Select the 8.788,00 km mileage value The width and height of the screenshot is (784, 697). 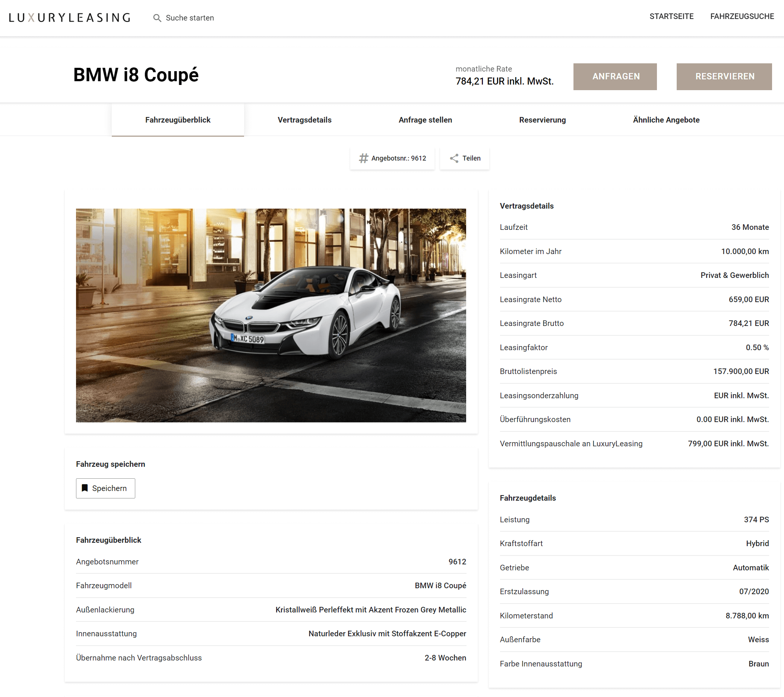coord(747,615)
